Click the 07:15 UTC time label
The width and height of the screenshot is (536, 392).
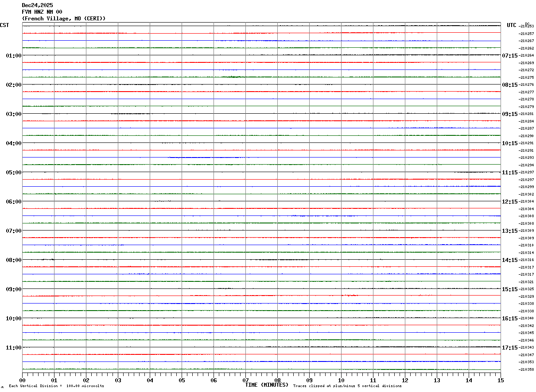[x=509, y=55]
